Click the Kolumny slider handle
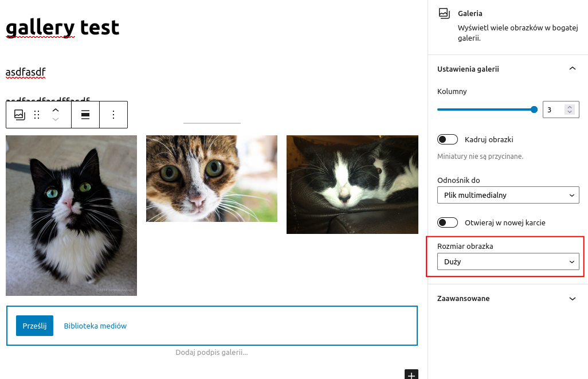 (x=534, y=110)
